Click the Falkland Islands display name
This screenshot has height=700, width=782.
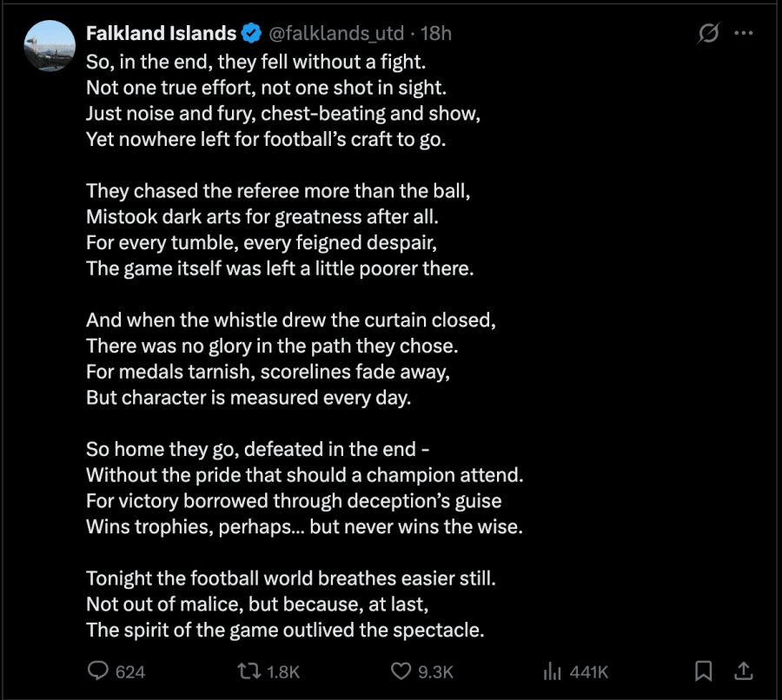click(161, 33)
